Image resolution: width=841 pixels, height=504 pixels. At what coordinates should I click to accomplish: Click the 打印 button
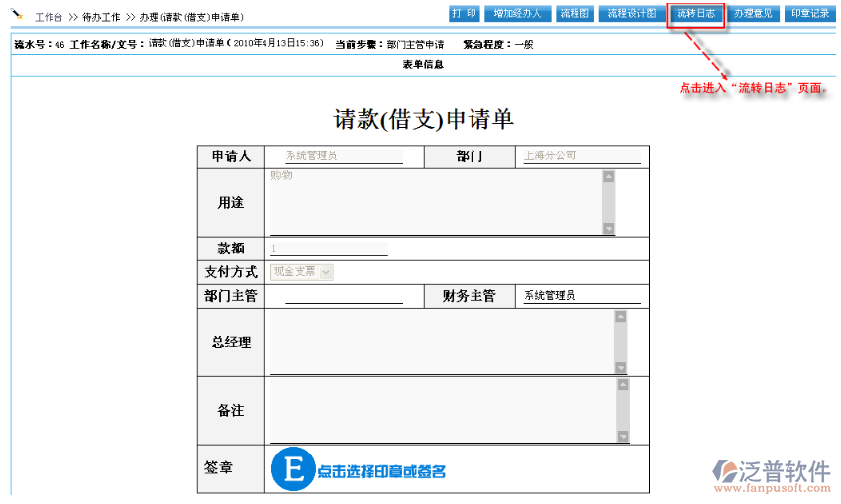(x=465, y=14)
